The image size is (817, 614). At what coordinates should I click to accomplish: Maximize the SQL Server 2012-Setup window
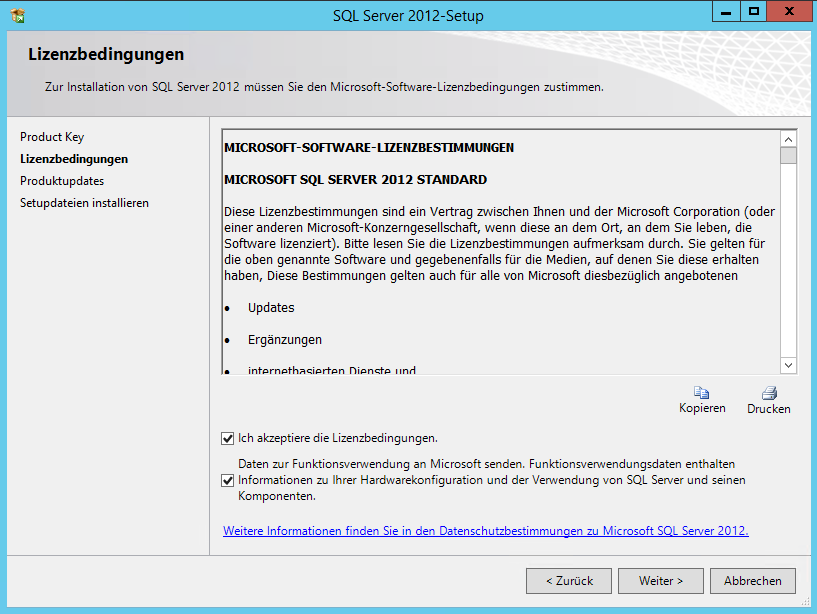point(754,11)
